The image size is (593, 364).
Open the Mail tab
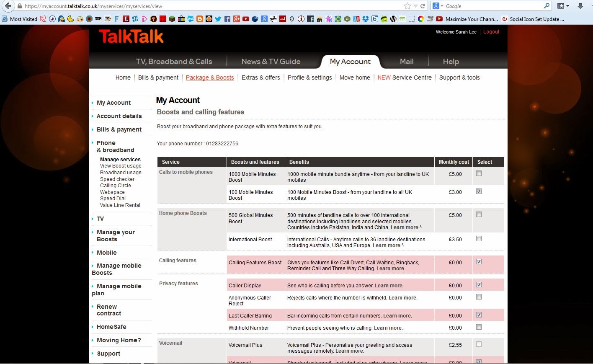pyautogui.click(x=407, y=62)
